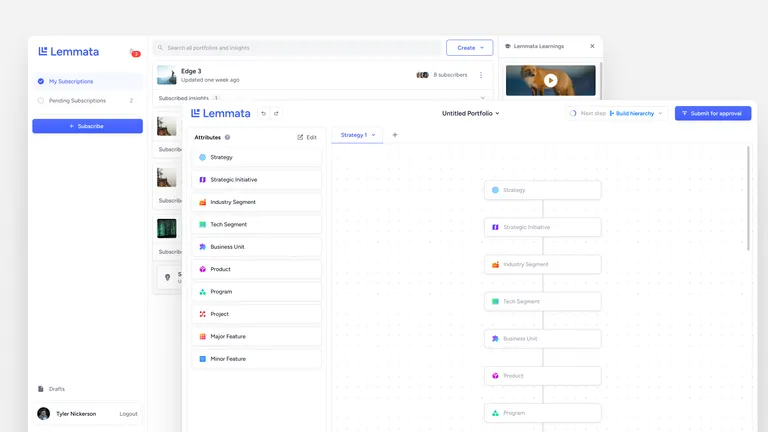Viewport: 768px width, 432px height.
Task: Close the Lemmata Learnings panel
Action: tap(592, 46)
